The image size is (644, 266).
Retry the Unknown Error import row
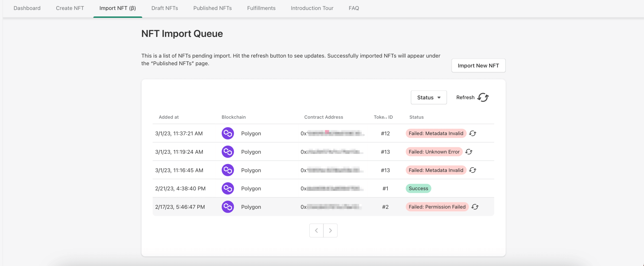click(x=469, y=152)
